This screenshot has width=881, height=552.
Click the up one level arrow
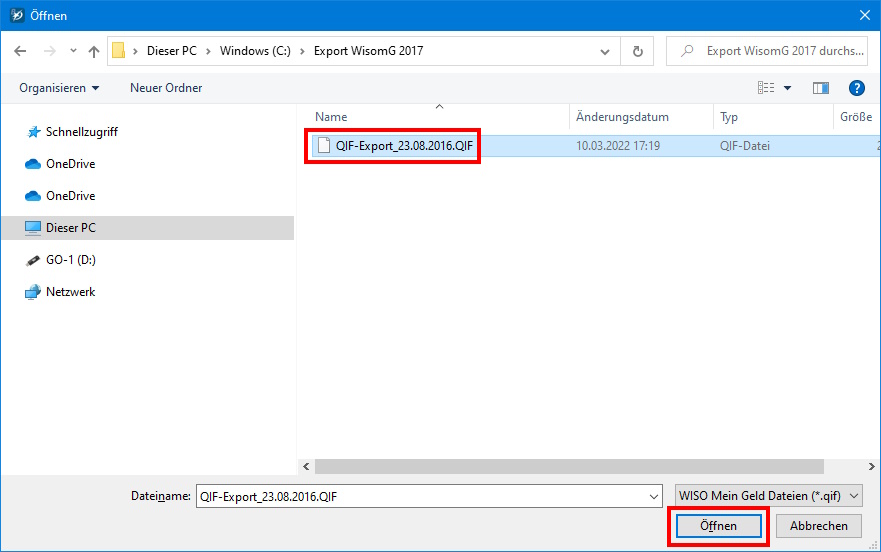[94, 51]
